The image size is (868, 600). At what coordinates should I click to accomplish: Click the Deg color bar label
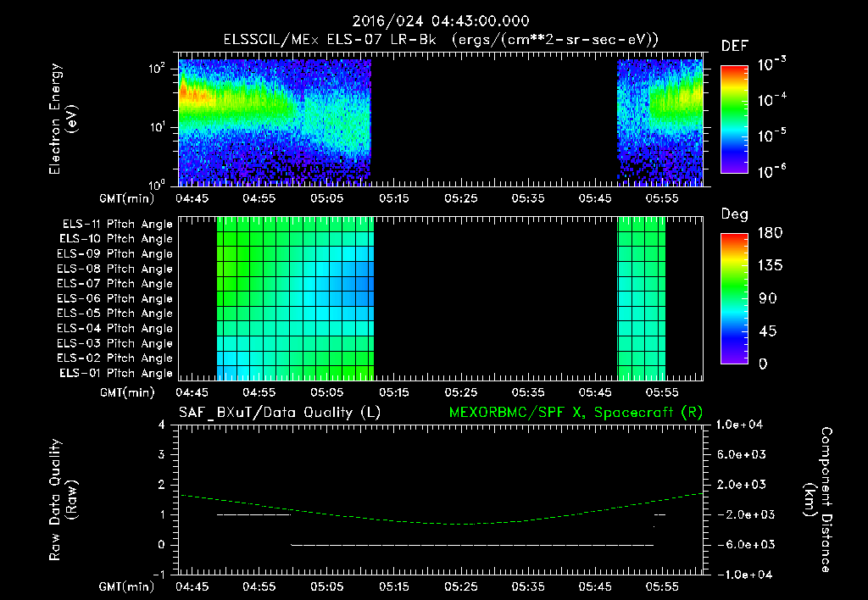pos(735,214)
